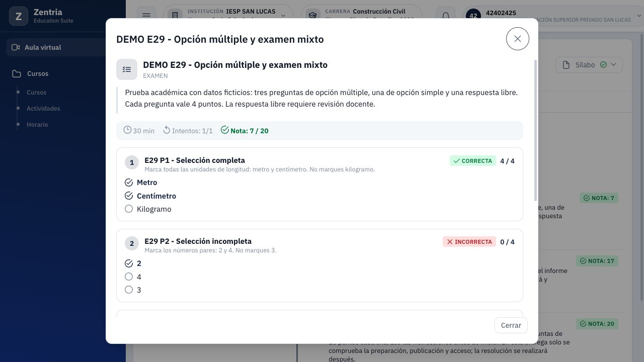Screen dimensions: 644x362
Task: Select the option 3 in question 2
Action: pyautogui.click(x=129, y=290)
